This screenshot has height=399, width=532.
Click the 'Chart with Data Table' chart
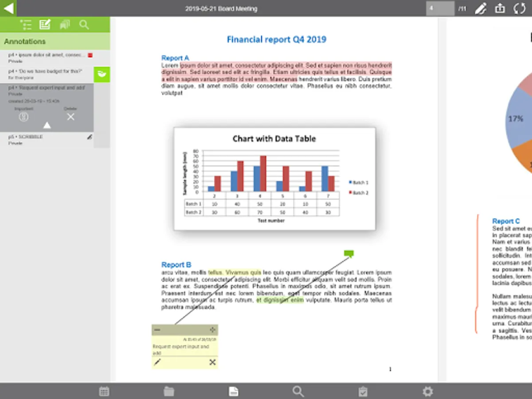click(x=274, y=179)
